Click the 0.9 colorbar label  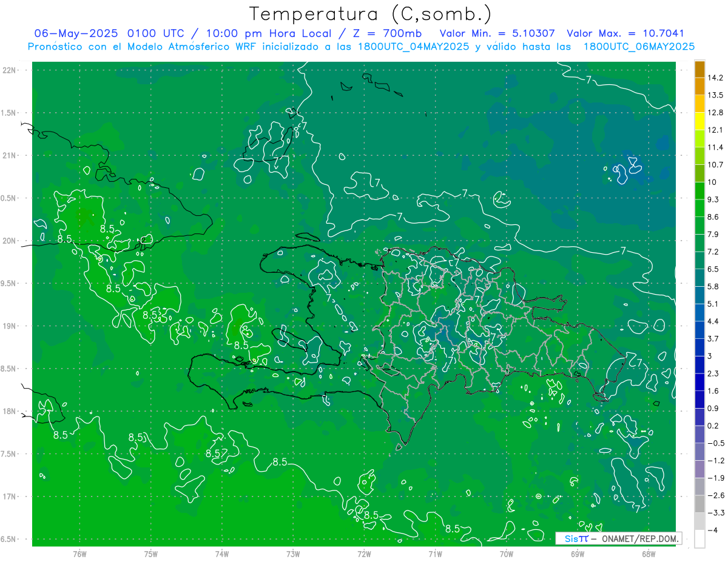pos(713,408)
